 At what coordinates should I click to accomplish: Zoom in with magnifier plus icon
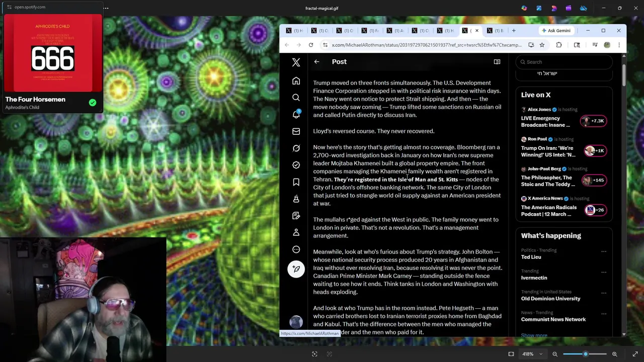click(614, 354)
